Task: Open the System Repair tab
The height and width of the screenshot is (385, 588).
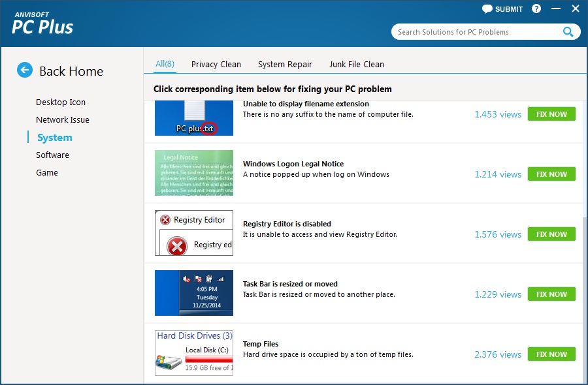Action: point(285,65)
